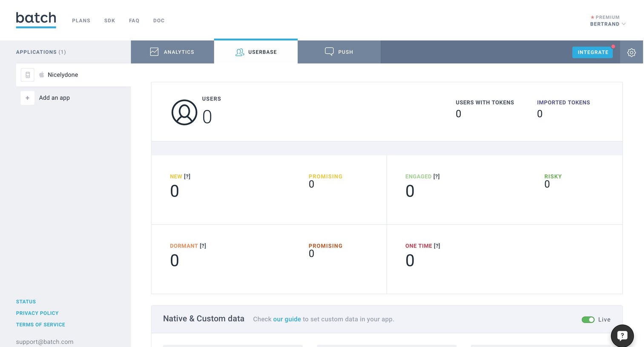Open the Status link
644x347 pixels.
(x=26, y=302)
